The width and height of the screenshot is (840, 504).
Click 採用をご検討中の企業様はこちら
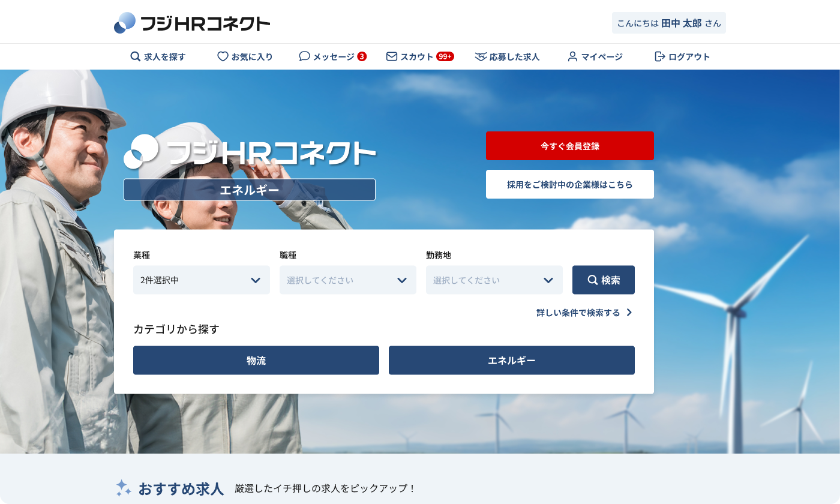(x=569, y=184)
